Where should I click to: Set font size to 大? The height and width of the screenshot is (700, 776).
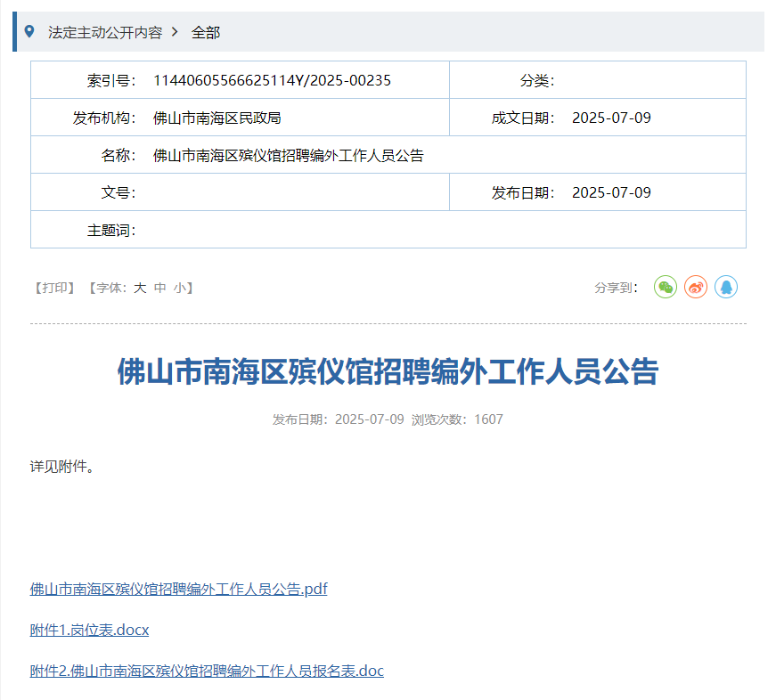[x=140, y=288]
